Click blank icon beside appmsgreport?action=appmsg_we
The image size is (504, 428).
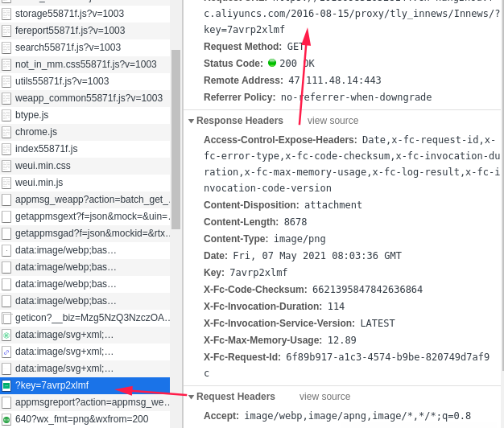point(6,402)
